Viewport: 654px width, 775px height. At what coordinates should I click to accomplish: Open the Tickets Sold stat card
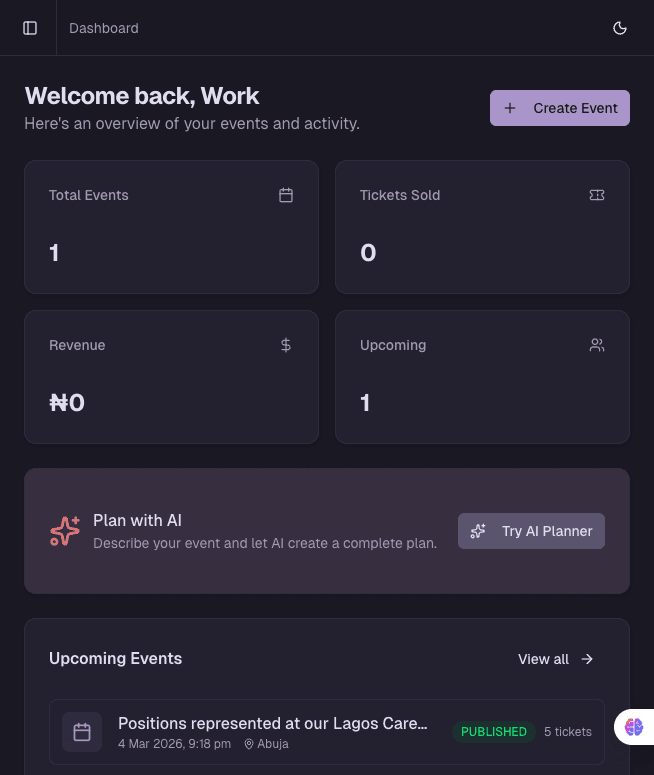point(482,227)
